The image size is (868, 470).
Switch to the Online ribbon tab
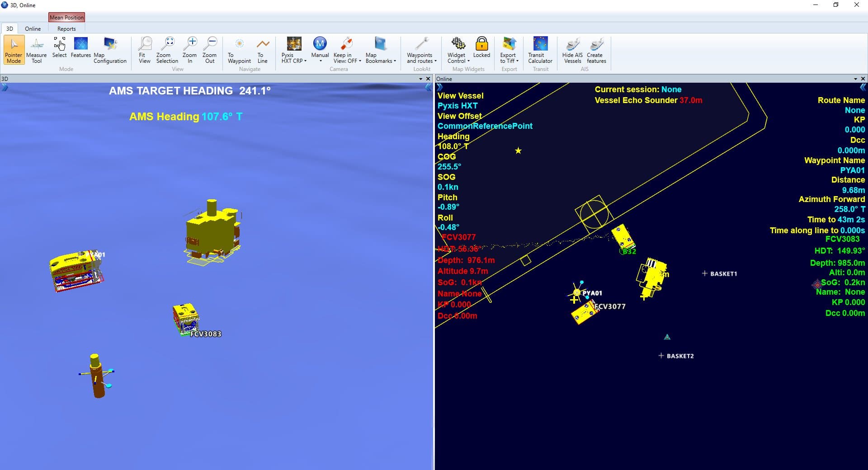click(33, 28)
